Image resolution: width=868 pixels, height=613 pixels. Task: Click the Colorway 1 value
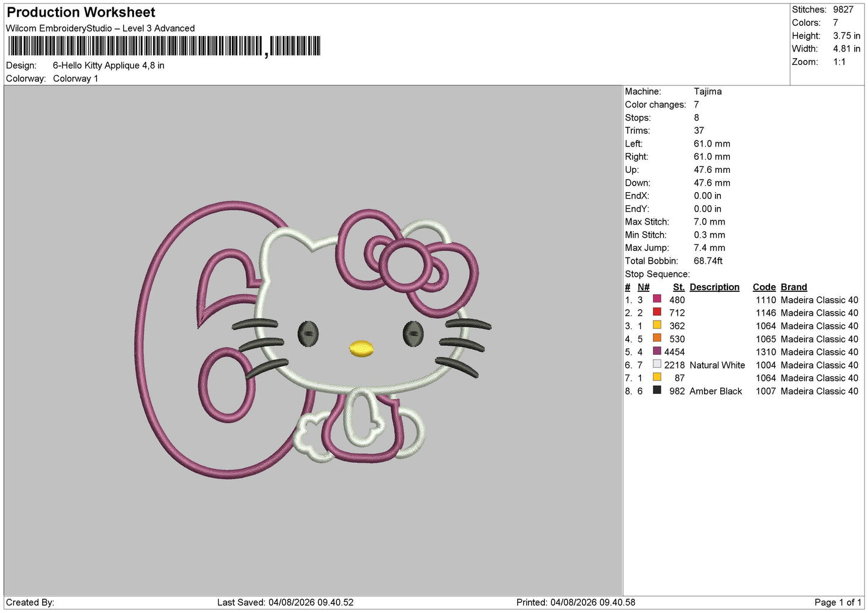(75, 79)
